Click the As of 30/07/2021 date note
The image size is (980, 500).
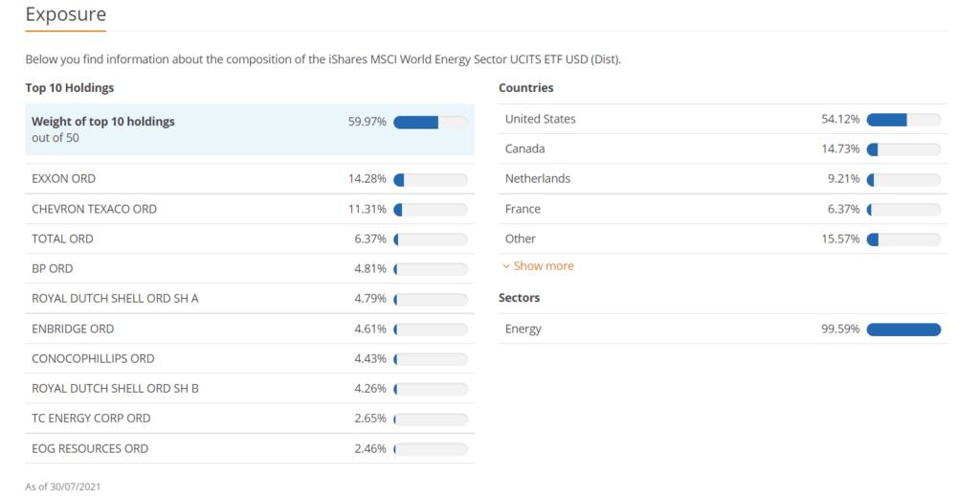click(62, 487)
